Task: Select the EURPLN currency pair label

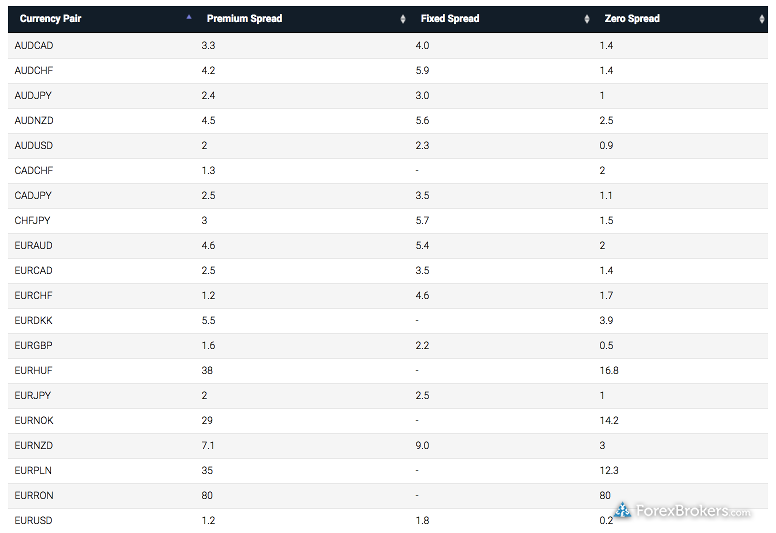Action: [33, 471]
